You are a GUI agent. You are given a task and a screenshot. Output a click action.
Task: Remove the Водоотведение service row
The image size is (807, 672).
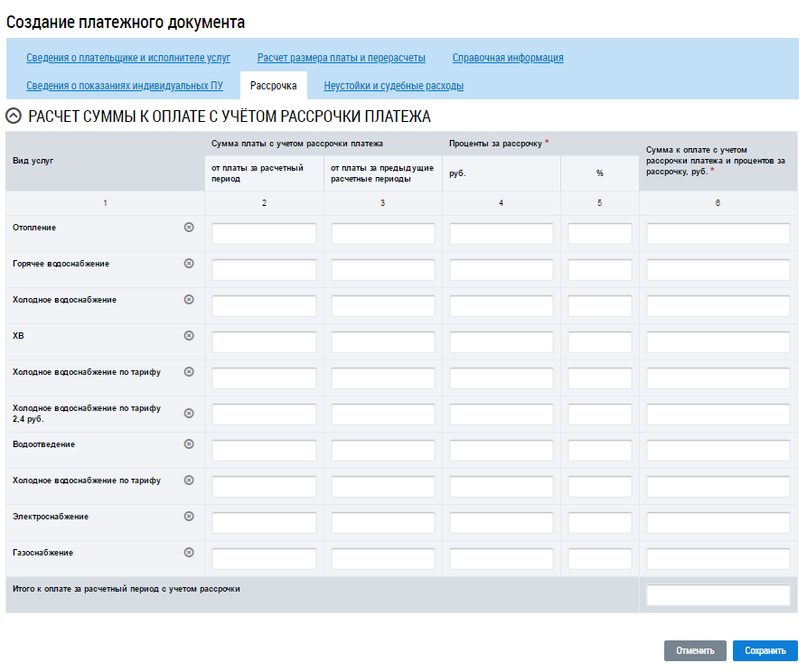pos(189,444)
